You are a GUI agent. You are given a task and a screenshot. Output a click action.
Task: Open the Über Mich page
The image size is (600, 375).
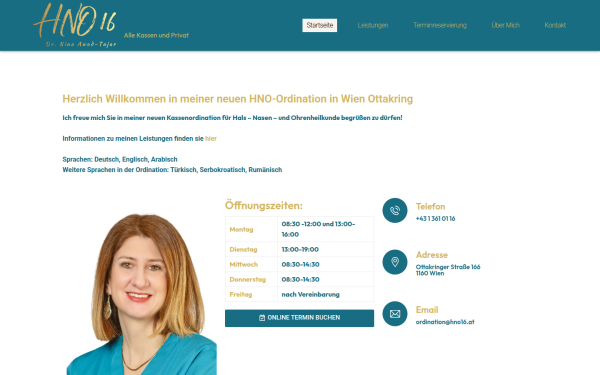pos(505,25)
